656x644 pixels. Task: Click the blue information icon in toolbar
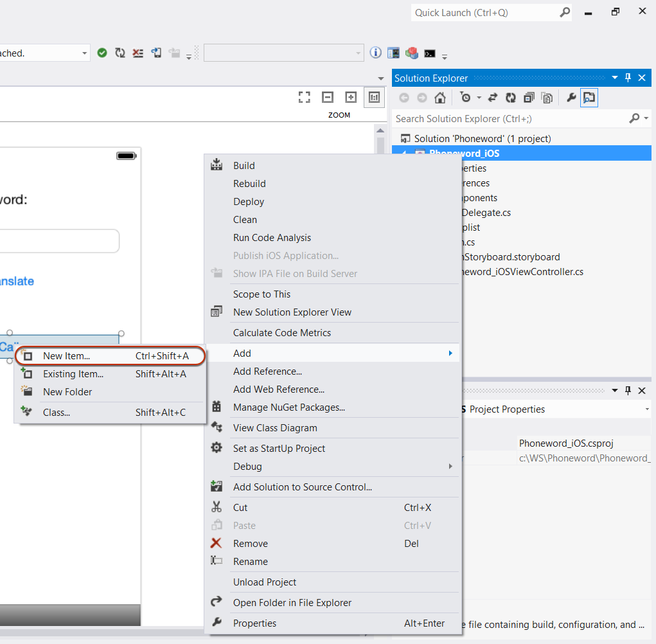(376, 53)
